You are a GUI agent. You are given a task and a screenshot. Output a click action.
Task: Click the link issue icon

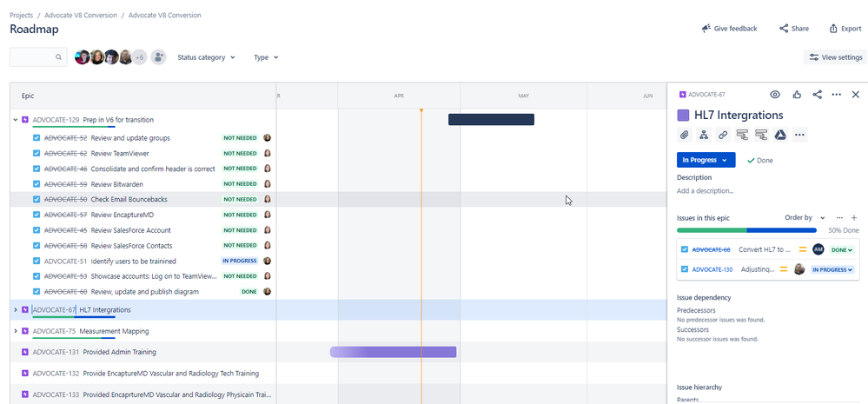pos(722,135)
